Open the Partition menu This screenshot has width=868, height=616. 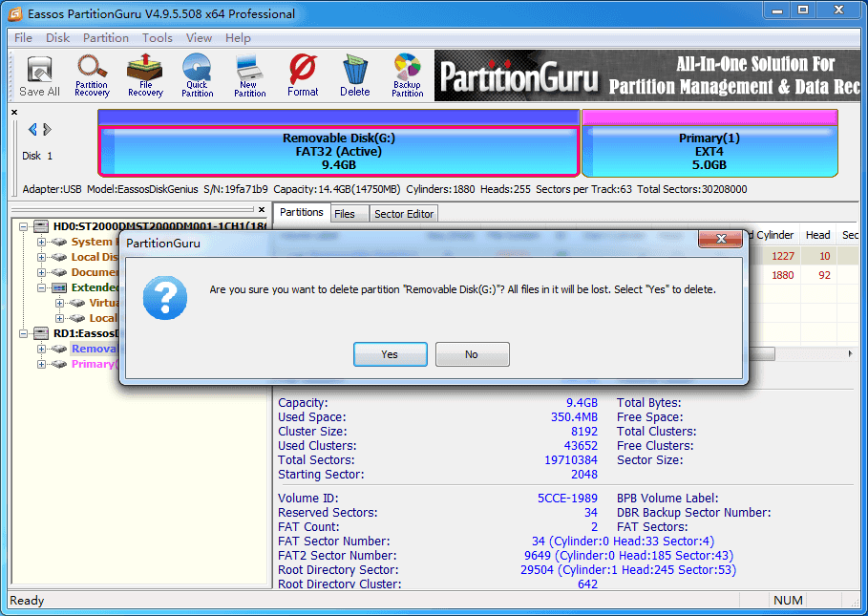pyautogui.click(x=106, y=37)
